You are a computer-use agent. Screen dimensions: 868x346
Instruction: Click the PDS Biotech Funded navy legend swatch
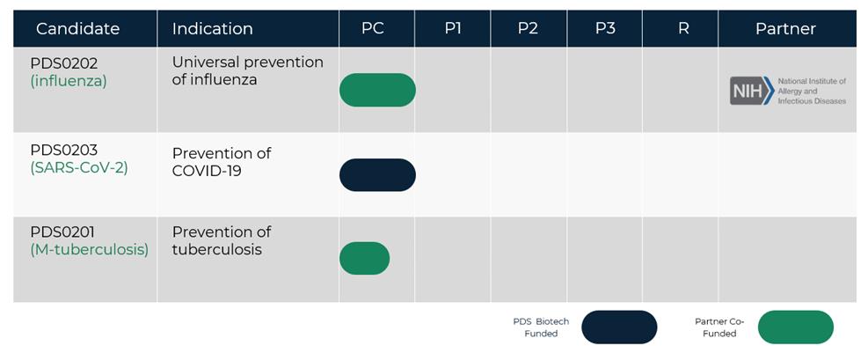pos(619,328)
